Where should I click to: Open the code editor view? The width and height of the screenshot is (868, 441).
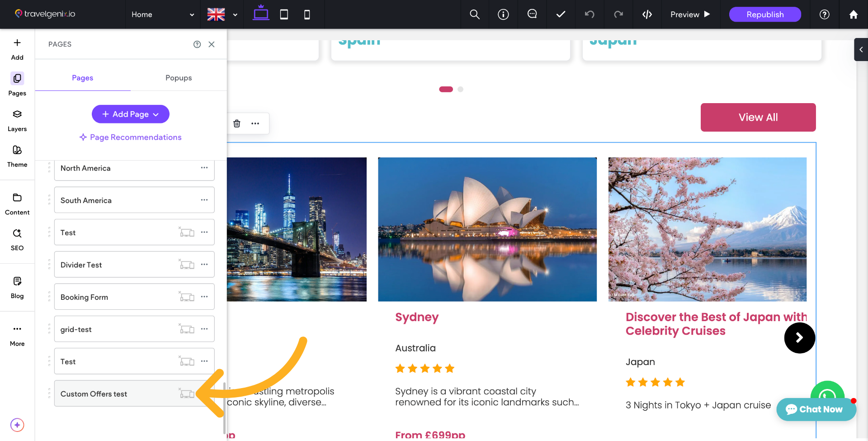(647, 14)
